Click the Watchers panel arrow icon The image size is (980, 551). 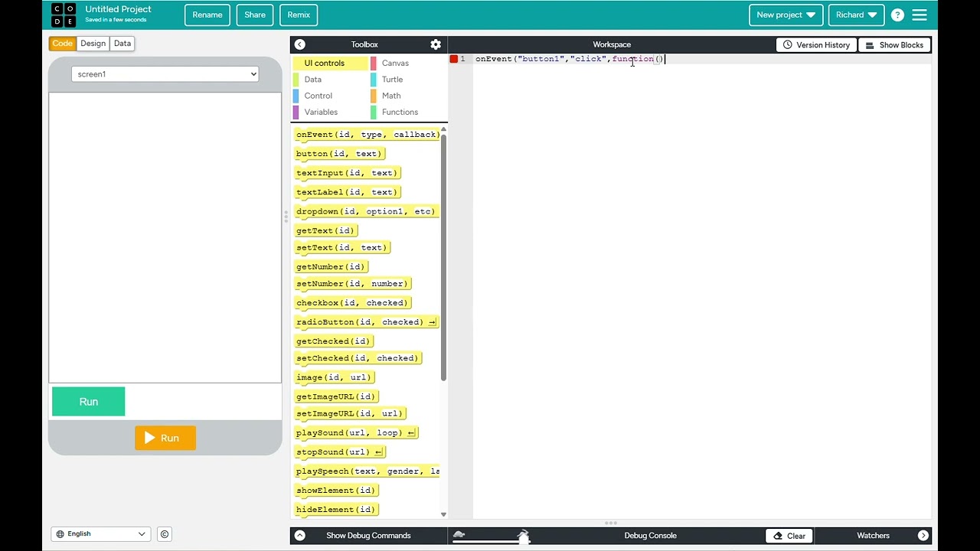tap(923, 536)
